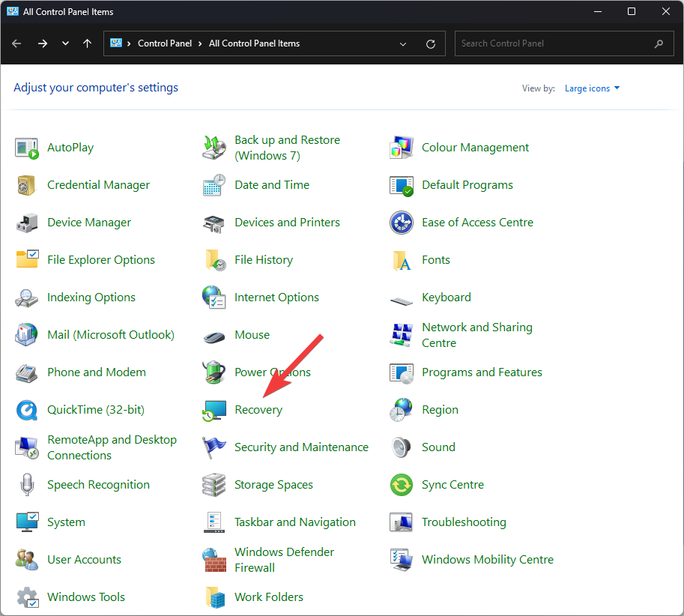Open the Power Options battery icon
The height and width of the screenshot is (616, 684).
[214, 372]
